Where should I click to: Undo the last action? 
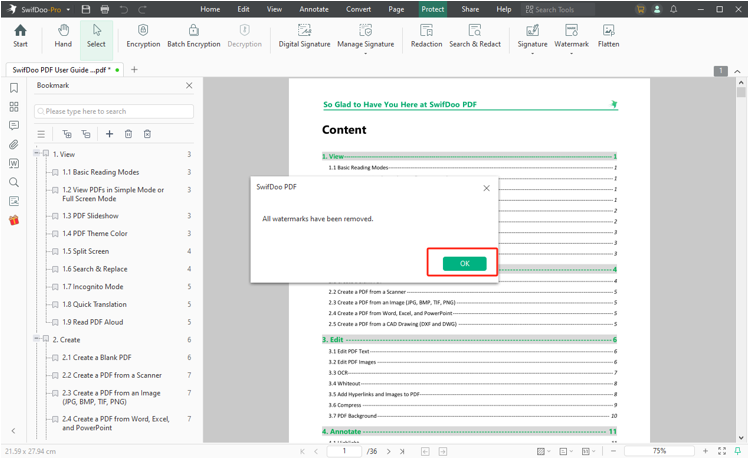(124, 9)
